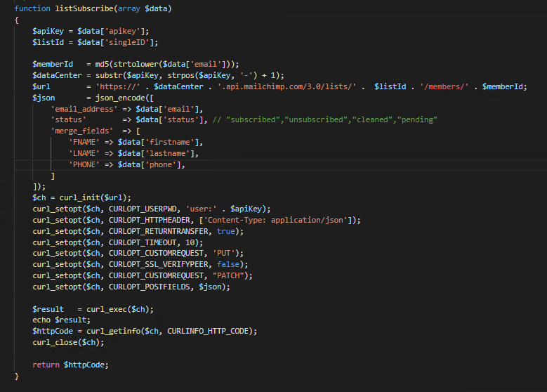Image resolution: width=547 pixels, height=392 pixels.
Task: Click the return $httpCode statement
Action: click(x=70, y=365)
